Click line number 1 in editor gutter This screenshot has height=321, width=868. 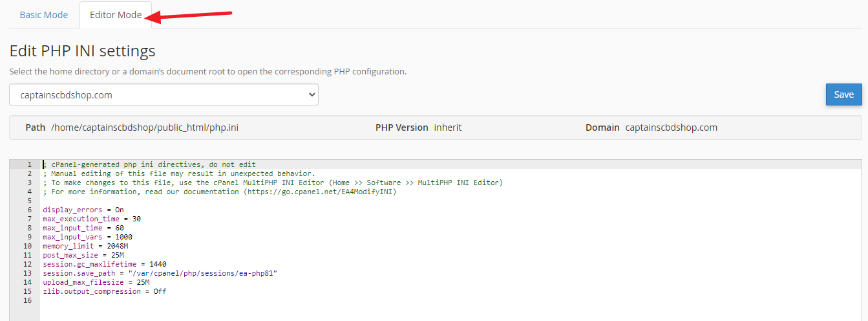30,164
